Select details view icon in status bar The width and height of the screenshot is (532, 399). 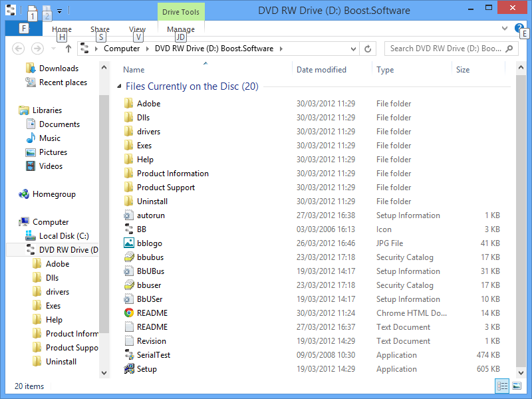pos(503,386)
